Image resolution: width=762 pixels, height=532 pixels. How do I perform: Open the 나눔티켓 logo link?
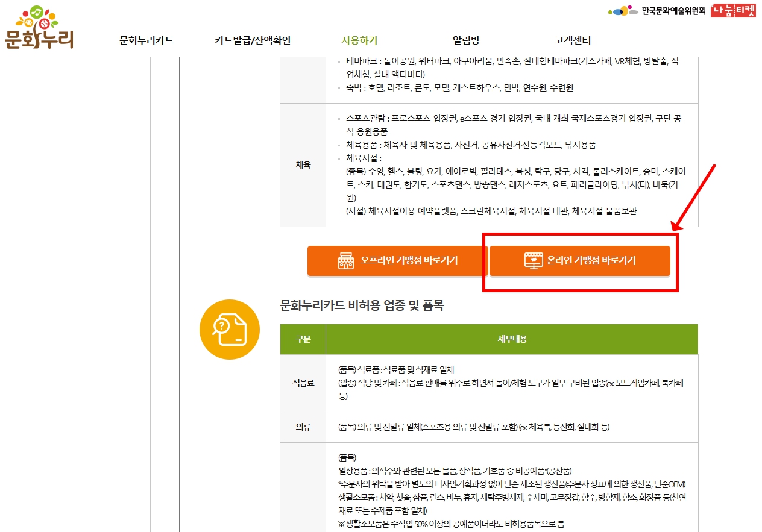[x=733, y=11]
